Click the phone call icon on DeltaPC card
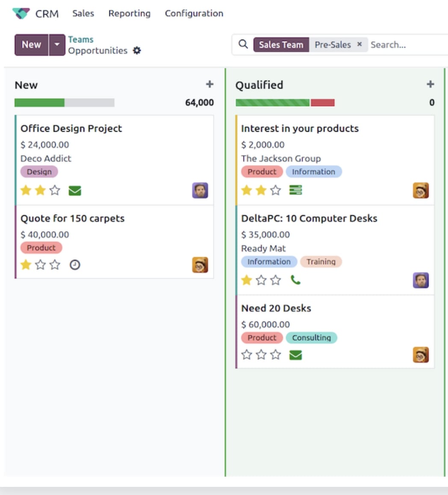 point(295,280)
